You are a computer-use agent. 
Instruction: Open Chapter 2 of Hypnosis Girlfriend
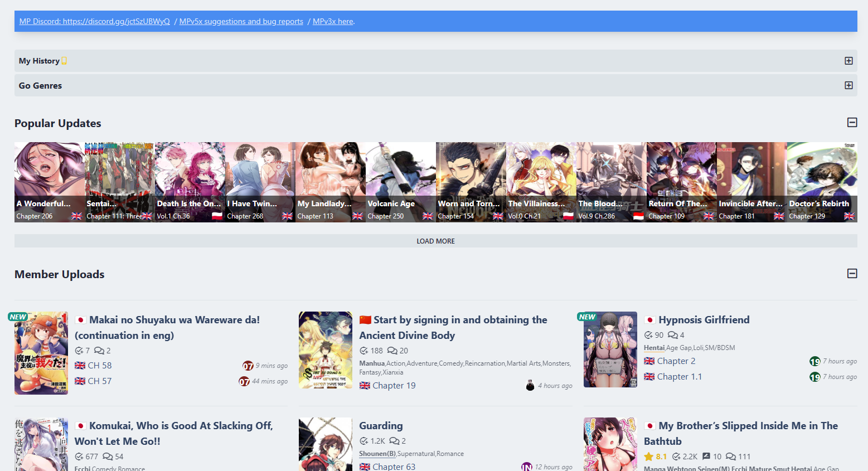pos(676,361)
